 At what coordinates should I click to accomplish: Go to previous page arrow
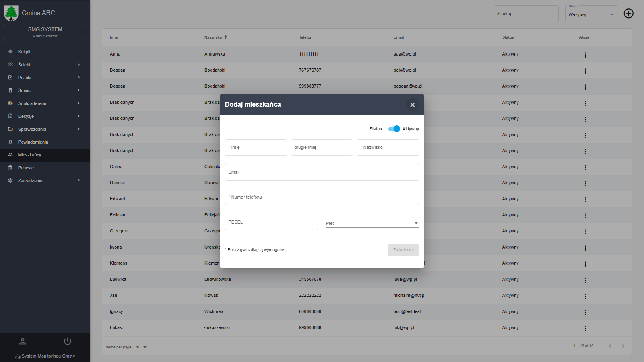coord(610,346)
